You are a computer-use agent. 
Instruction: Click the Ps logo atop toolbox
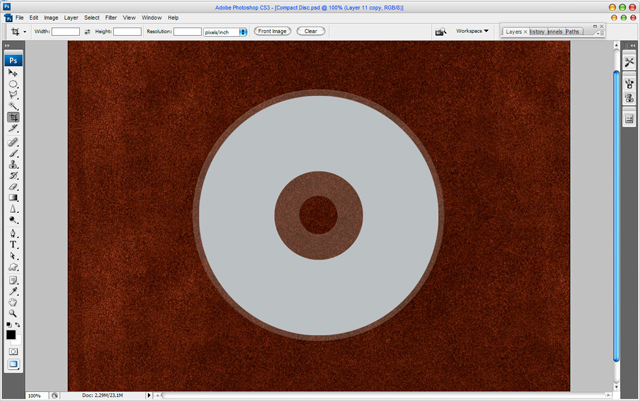click(13, 60)
